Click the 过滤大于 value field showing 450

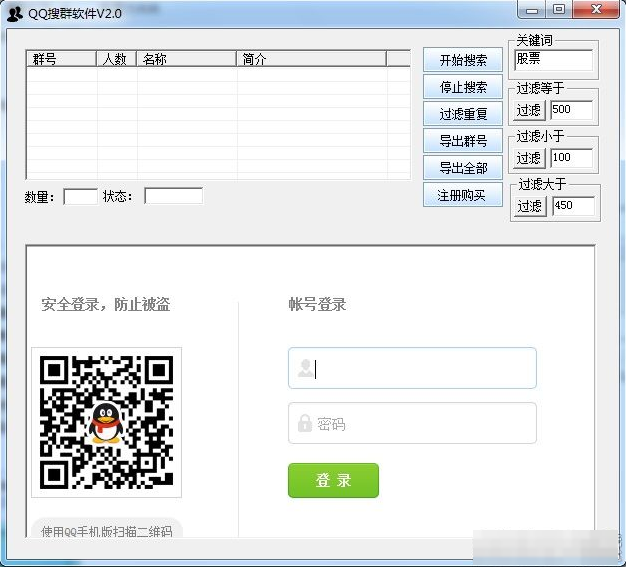point(573,206)
